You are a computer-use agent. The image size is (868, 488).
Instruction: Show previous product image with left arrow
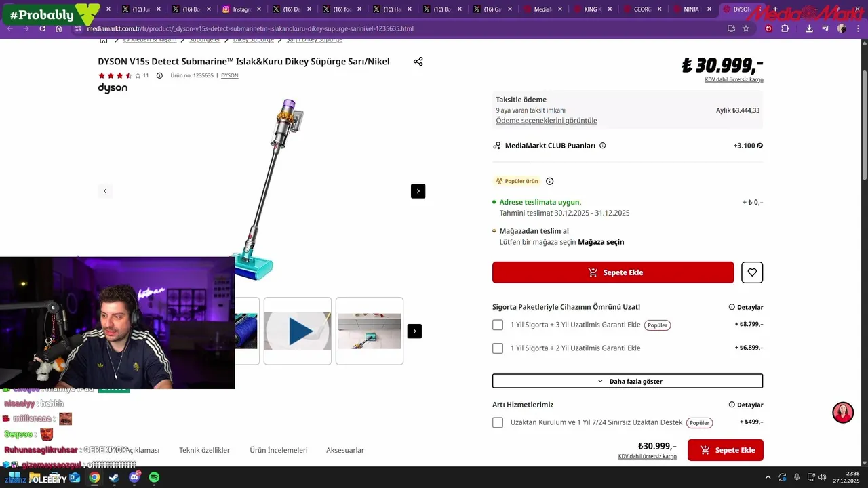point(105,191)
